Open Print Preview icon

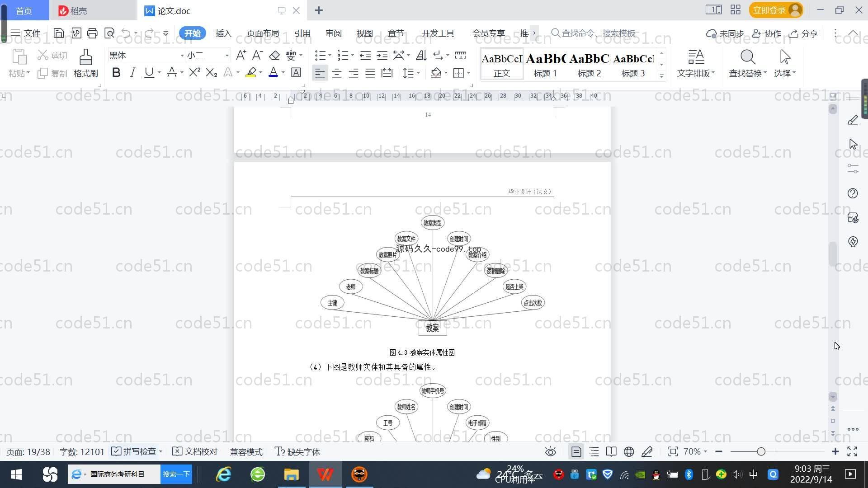[109, 33]
